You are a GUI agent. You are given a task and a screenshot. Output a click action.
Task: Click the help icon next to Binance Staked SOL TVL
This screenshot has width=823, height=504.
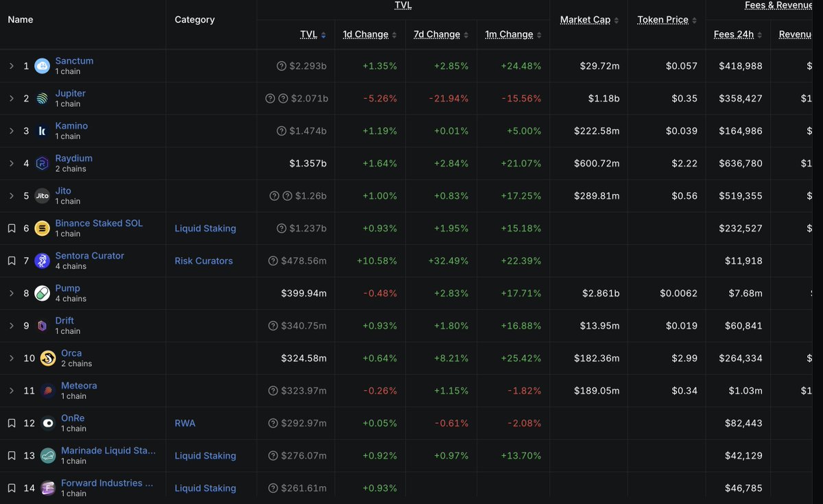[x=281, y=228]
